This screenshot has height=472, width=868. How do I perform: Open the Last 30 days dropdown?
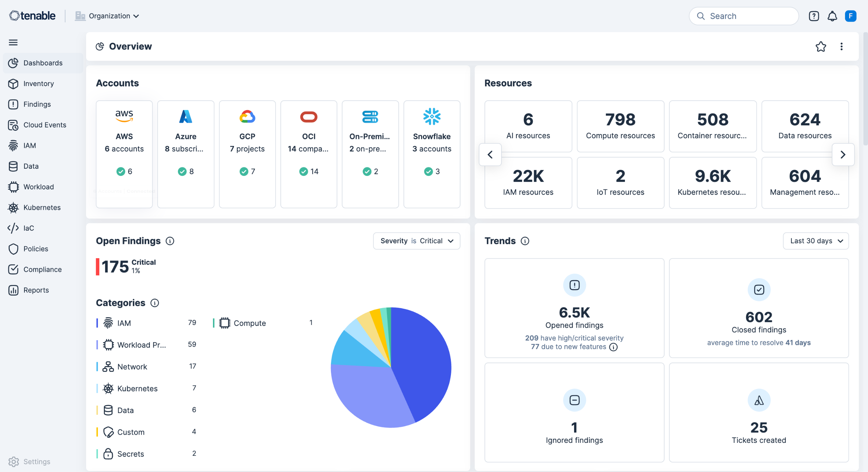(x=815, y=241)
